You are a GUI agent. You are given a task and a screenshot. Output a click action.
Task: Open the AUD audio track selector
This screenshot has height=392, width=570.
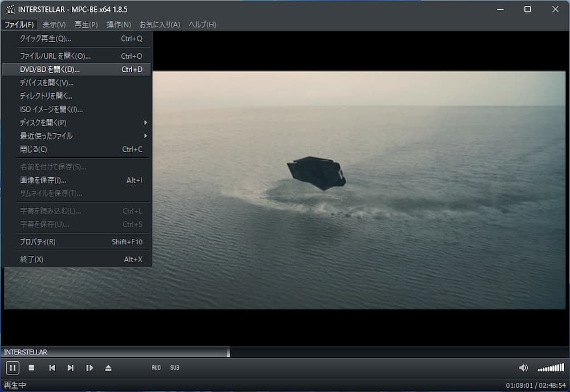pos(156,367)
